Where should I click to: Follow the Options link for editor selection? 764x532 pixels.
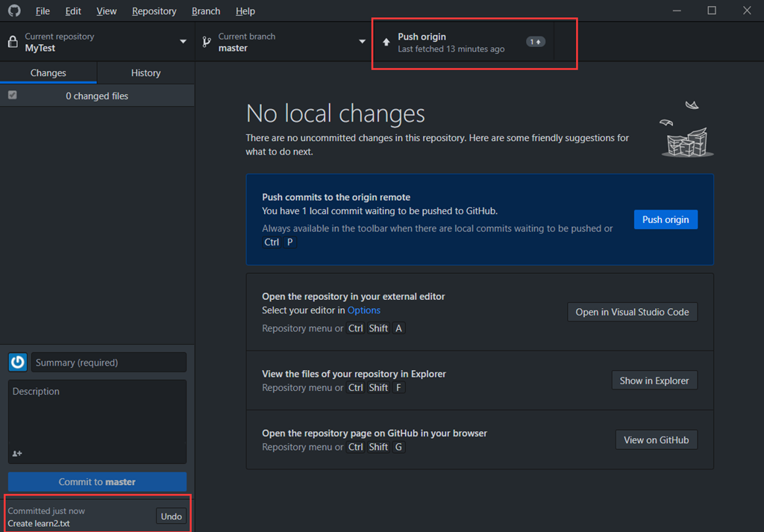[363, 310]
